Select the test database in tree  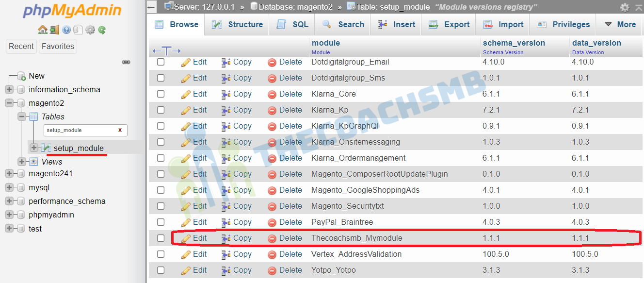tap(35, 229)
